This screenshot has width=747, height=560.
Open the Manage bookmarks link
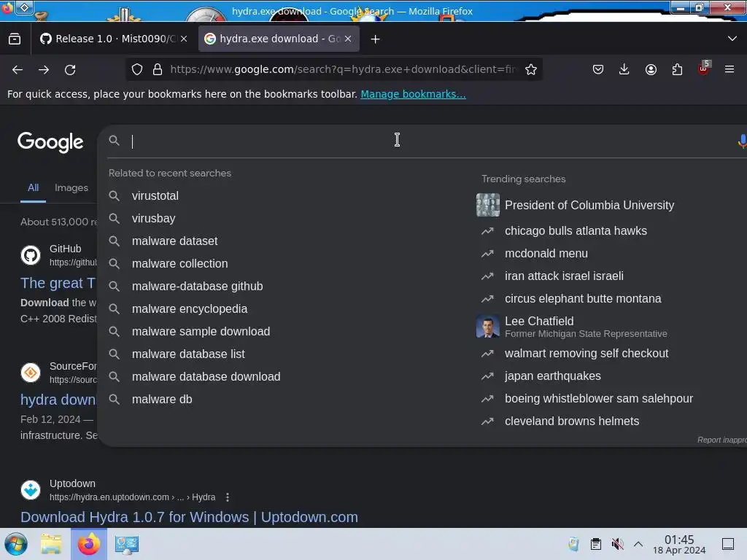pyautogui.click(x=413, y=94)
